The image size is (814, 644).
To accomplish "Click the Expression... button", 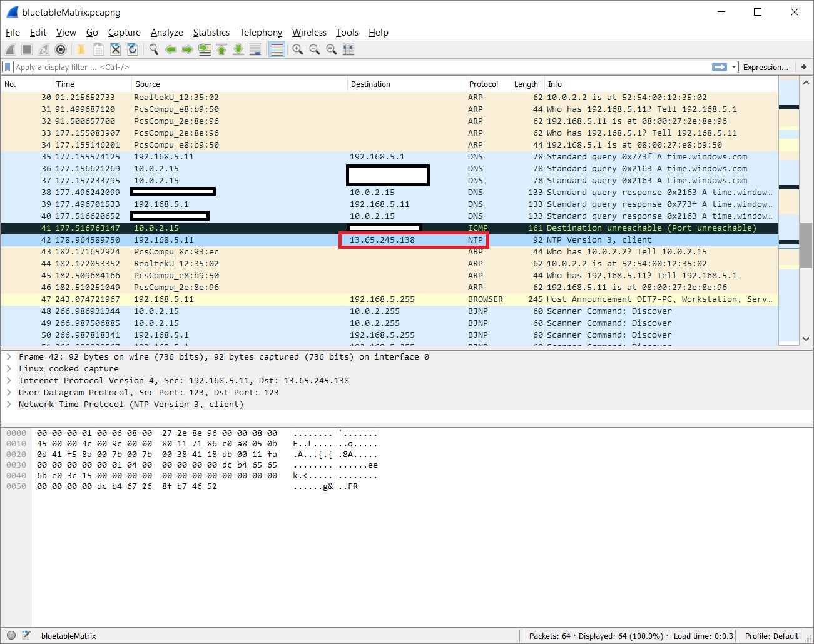I will pos(765,67).
